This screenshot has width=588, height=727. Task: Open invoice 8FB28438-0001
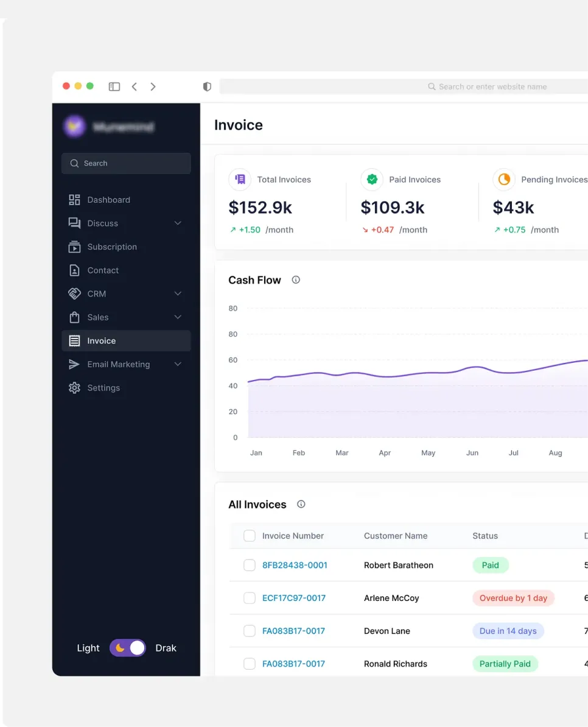coord(295,565)
